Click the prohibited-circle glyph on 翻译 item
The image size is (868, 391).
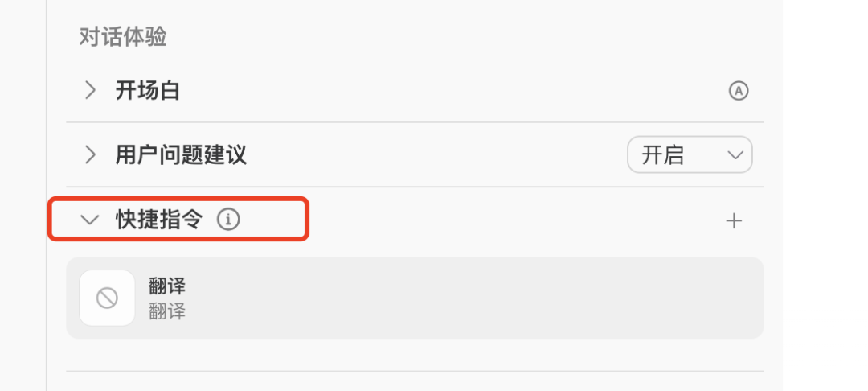click(x=107, y=298)
